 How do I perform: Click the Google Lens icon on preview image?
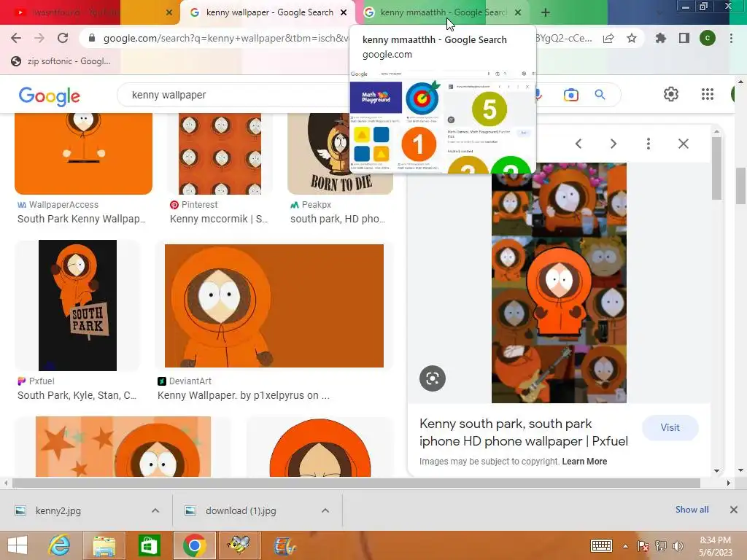tap(433, 378)
